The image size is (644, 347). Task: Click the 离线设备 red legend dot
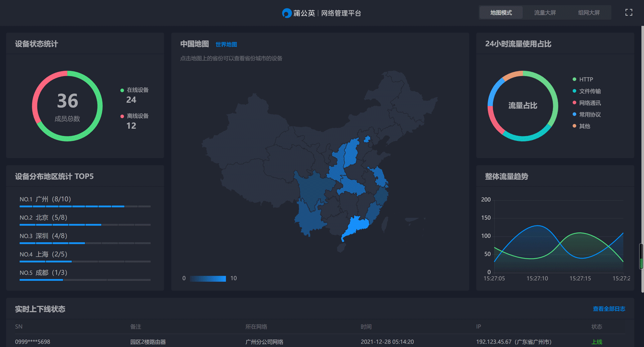[x=122, y=116]
